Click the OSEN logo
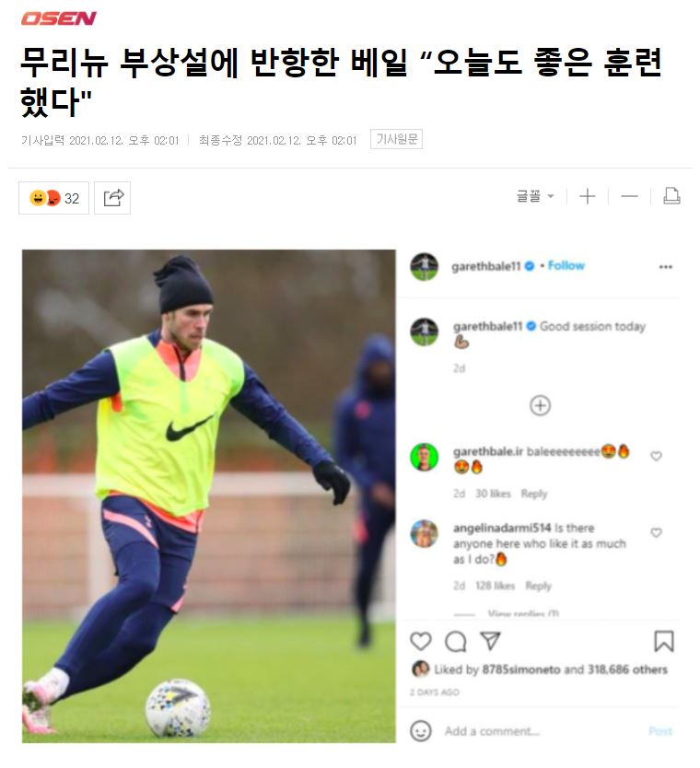 (x=58, y=18)
